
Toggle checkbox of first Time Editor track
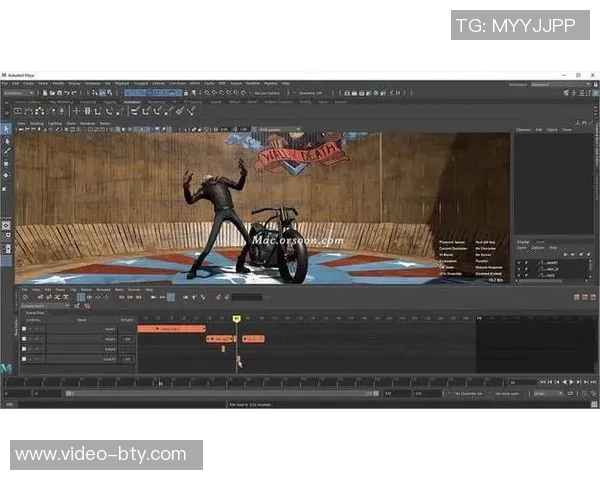[25, 328]
